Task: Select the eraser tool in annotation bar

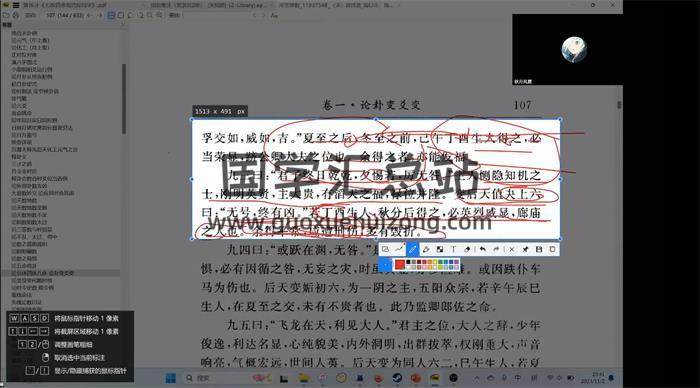Action: (x=467, y=249)
